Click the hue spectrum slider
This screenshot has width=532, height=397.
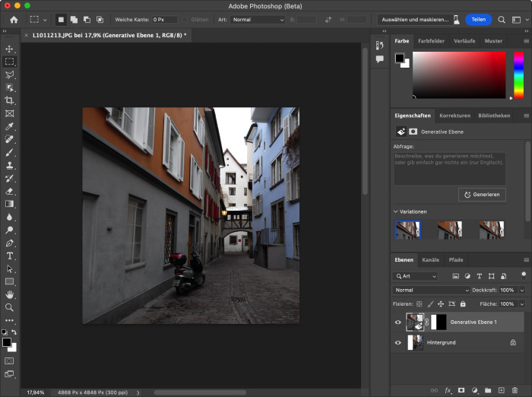518,75
